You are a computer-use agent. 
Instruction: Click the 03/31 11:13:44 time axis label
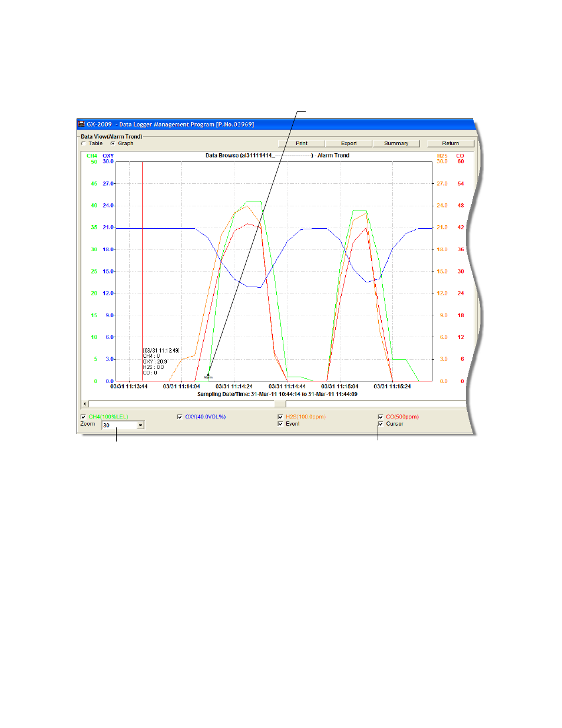(129, 387)
